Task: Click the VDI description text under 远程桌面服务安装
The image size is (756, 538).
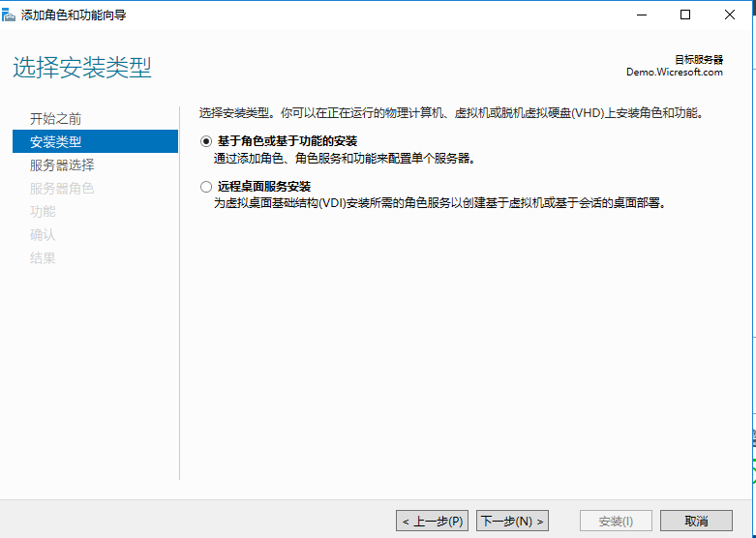Action: coord(440,203)
